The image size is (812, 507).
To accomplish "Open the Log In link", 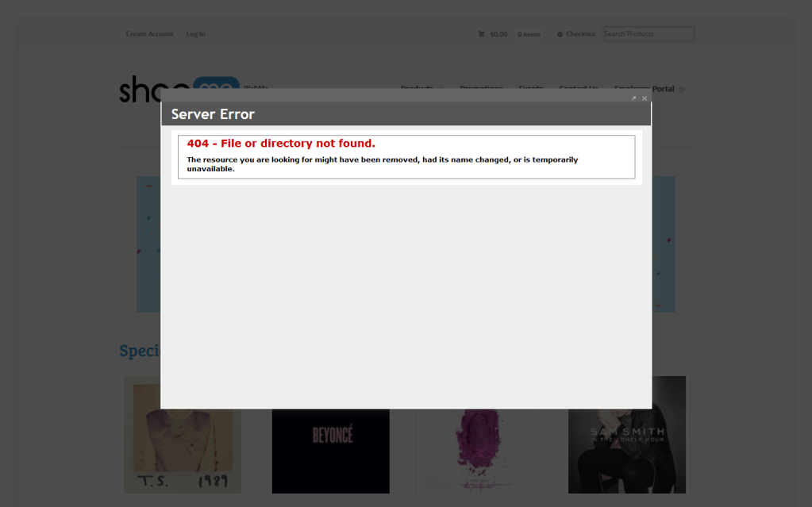I will coord(195,34).
